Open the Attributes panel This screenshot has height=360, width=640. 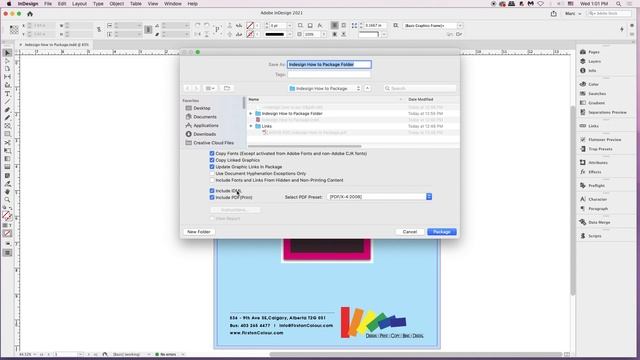click(x=593, y=162)
